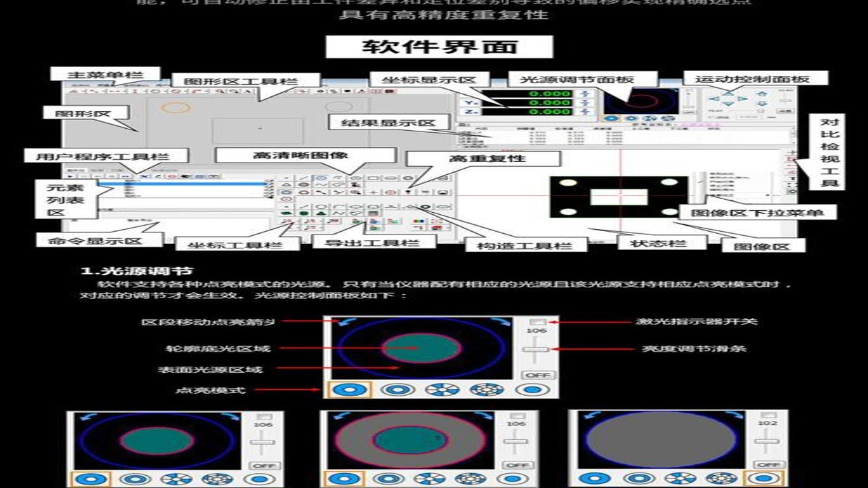Choose sector wheel mode in all-gray 102 panel
This screenshot has width=868, height=488.
pyautogui.click(x=680, y=479)
